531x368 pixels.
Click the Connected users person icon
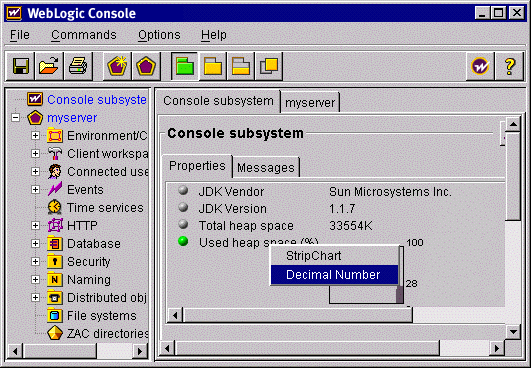[x=55, y=172]
